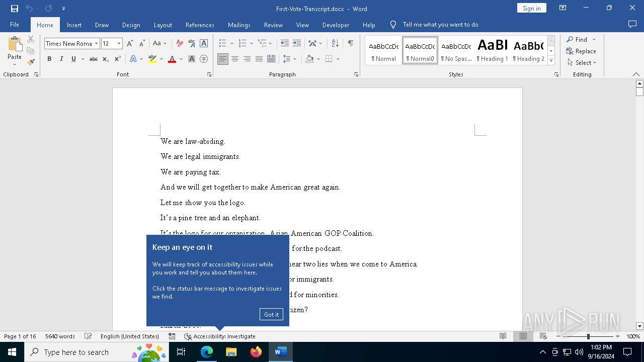Click the Sign in button

pyautogui.click(x=531, y=8)
